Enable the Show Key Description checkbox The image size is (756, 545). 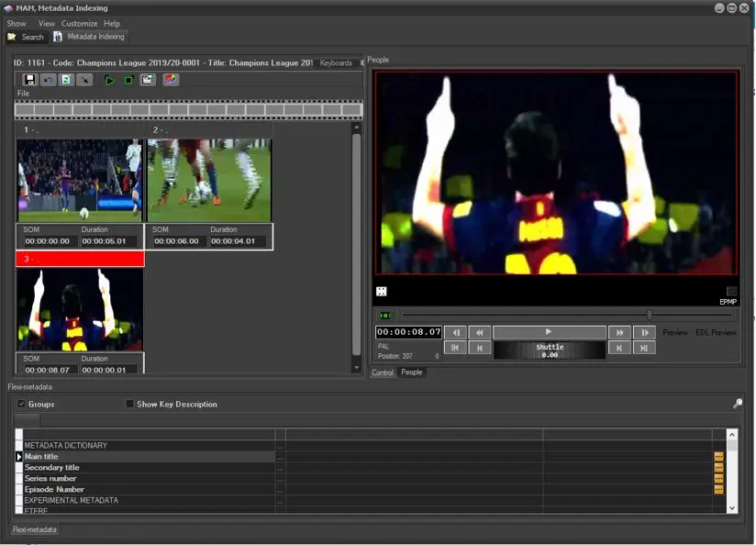click(x=129, y=404)
